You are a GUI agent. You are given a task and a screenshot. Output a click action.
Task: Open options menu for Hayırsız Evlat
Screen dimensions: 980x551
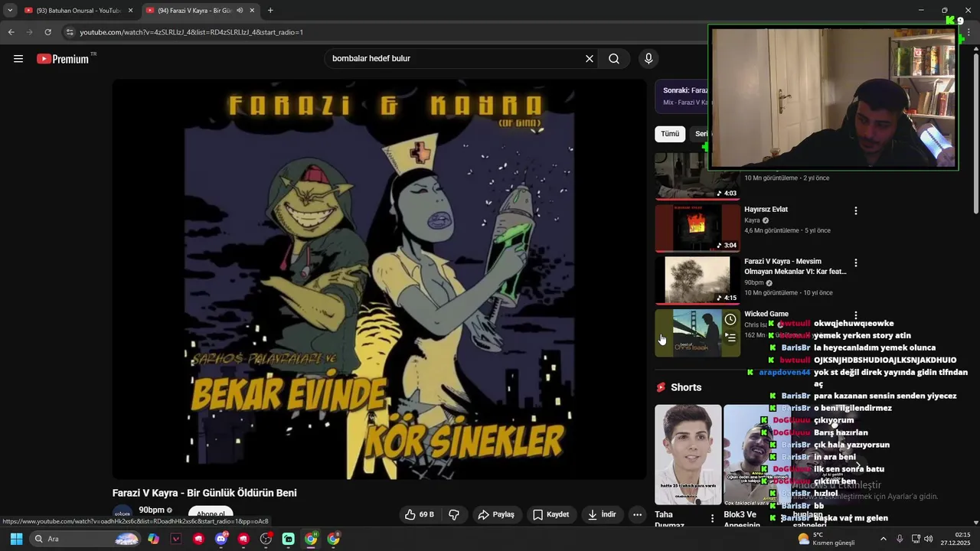856,210
